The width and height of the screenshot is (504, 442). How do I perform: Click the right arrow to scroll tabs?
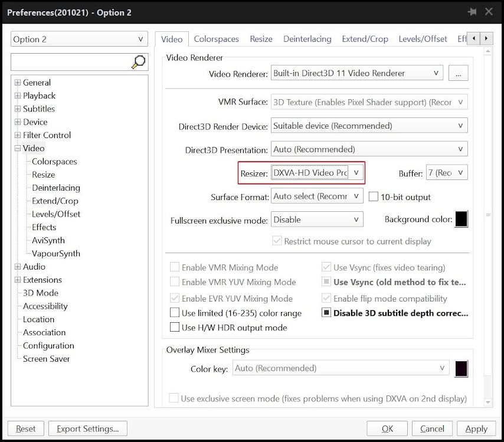(x=486, y=38)
